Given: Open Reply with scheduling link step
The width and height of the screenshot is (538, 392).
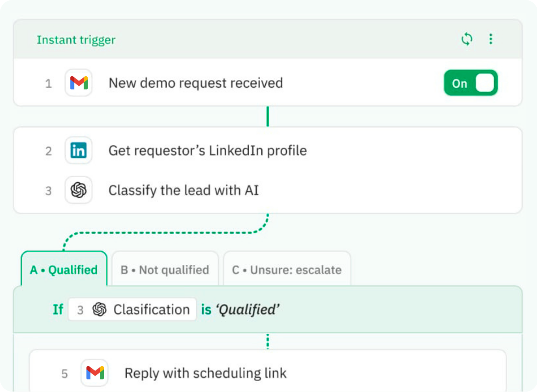Looking at the screenshot, I should click(205, 373).
